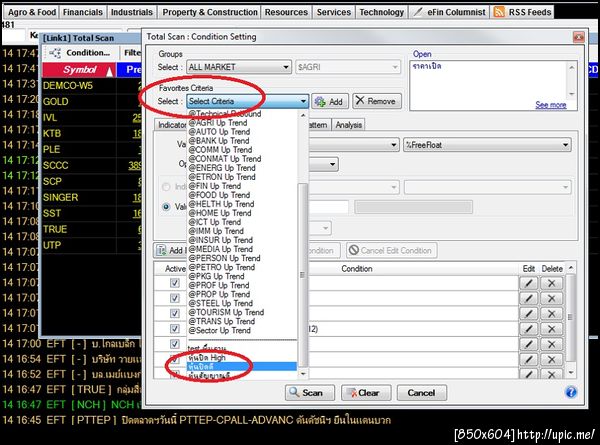Click Cancel Edit Condition button
Screen dimensions: 600x445
coord(391,251)
